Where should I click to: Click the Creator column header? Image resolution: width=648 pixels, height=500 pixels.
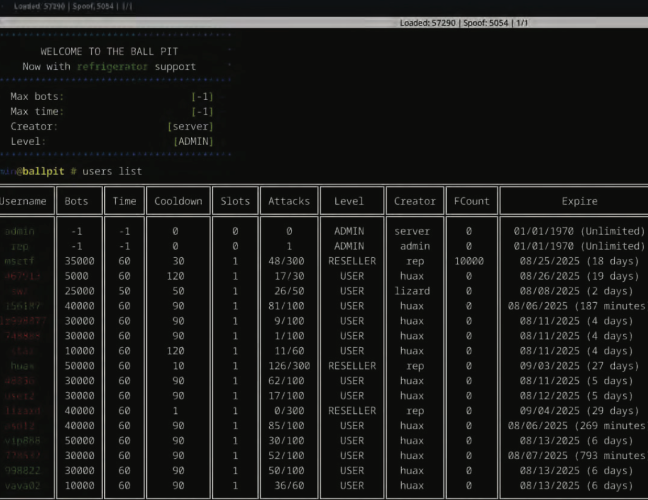(x=414, y=201)
